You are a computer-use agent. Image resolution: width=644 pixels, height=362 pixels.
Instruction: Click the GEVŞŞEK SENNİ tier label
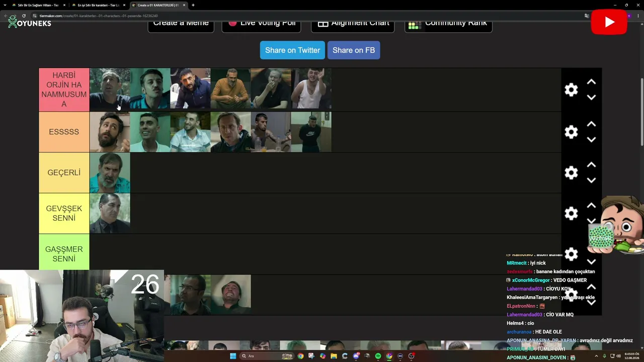[x=64, y=213]
